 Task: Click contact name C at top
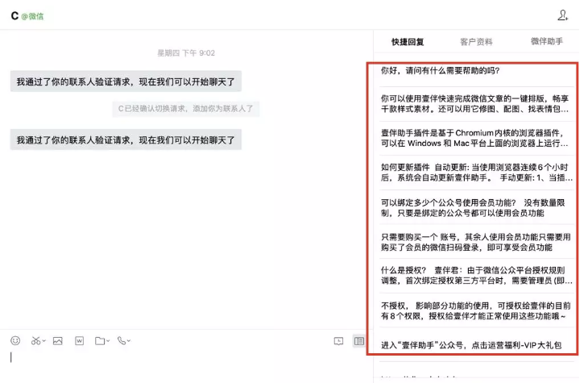14,16
